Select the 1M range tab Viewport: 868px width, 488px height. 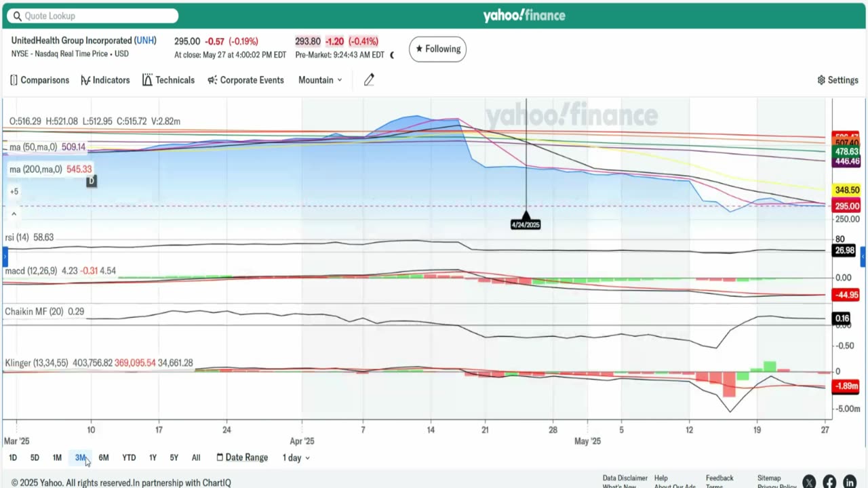point(57,457)
